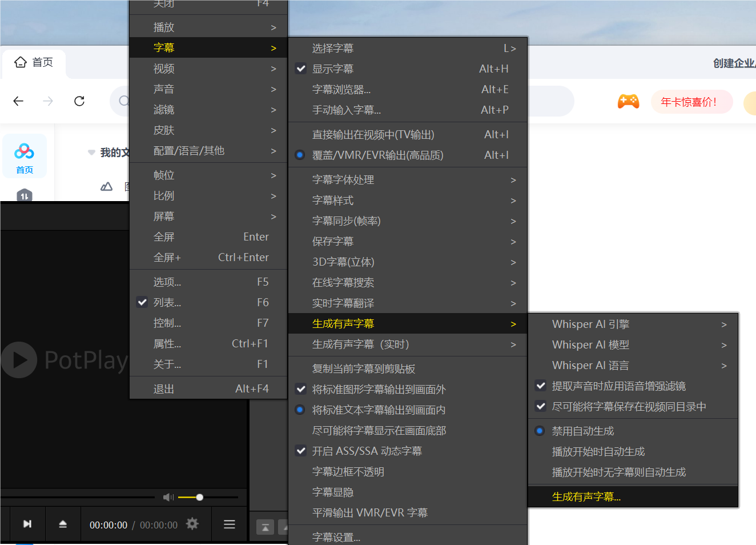The width and height of the screenshot is (756, 545).
Task: Toggle 开启 ASS/SSA 动态字幕 checkbox
Action: click(x=408, y=451)
